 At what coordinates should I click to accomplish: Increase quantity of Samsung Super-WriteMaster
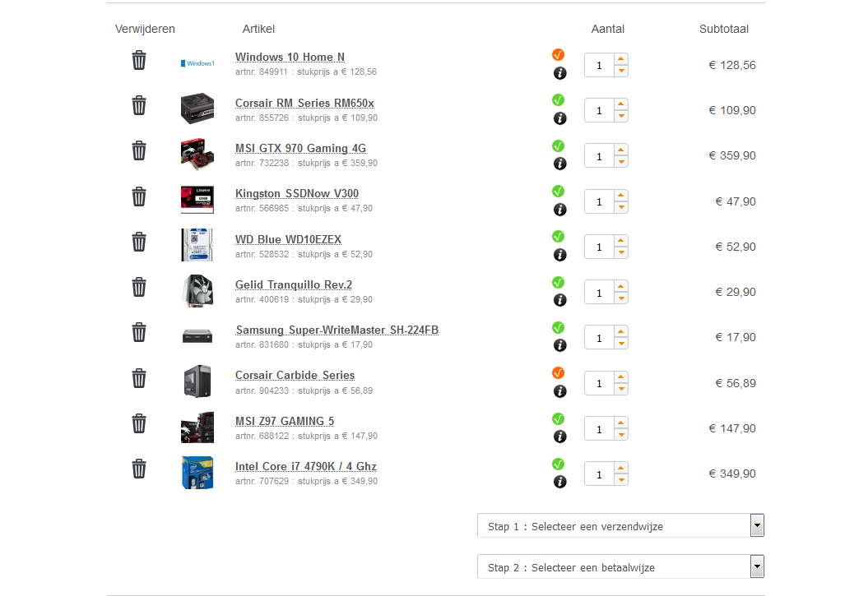(x=621, y=332)
